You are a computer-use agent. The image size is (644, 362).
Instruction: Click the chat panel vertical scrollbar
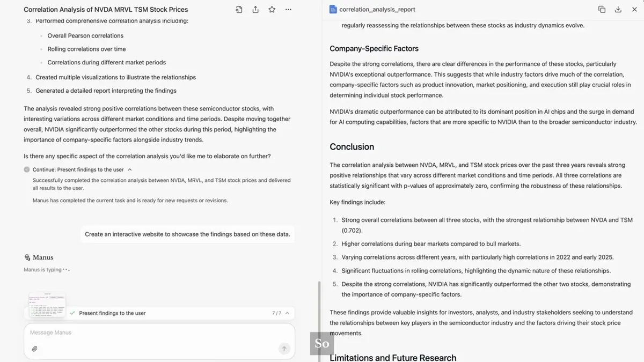point(319,316)
